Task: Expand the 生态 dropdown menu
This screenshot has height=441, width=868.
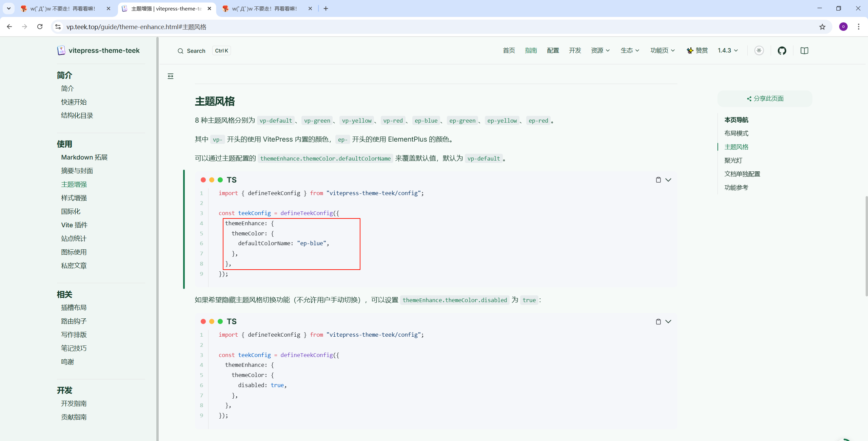Action: point(630,50)
